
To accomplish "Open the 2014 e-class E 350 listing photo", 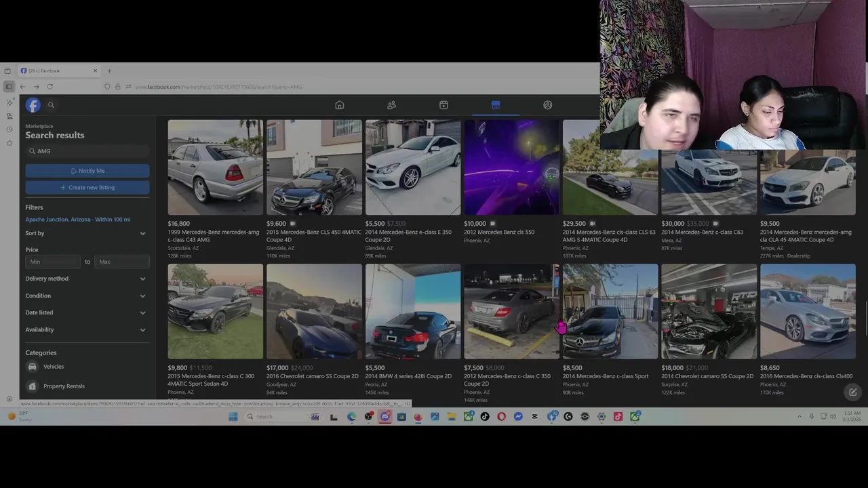I will pyautogui.click(x=413, y=167).
